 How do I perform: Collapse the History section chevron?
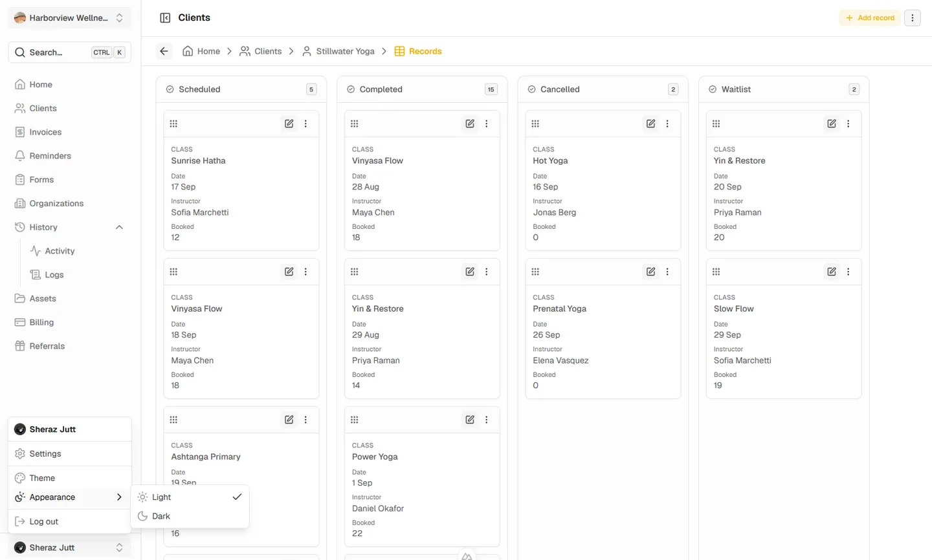coord(119,227)
